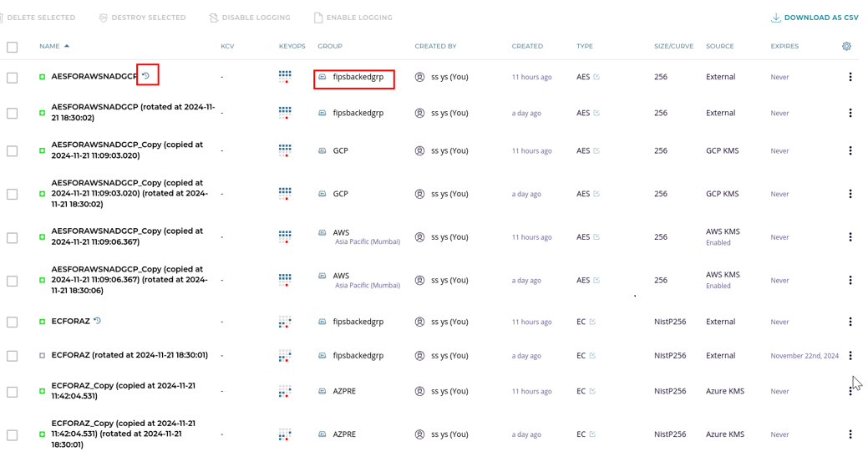
Task: Open fipsbackedgrp group link in first row
Action: 358,77
